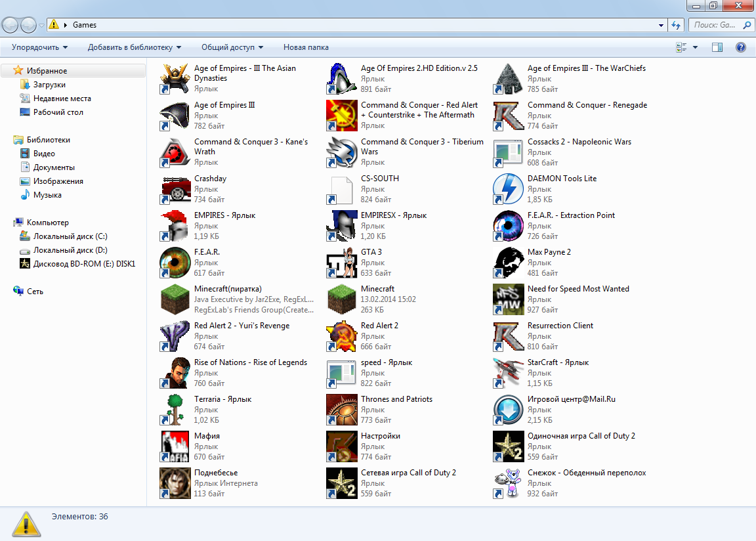The height and width of the screenshot is (541, 756).
Task: Open the Музыка library
Action: click(x=47, y=195)
